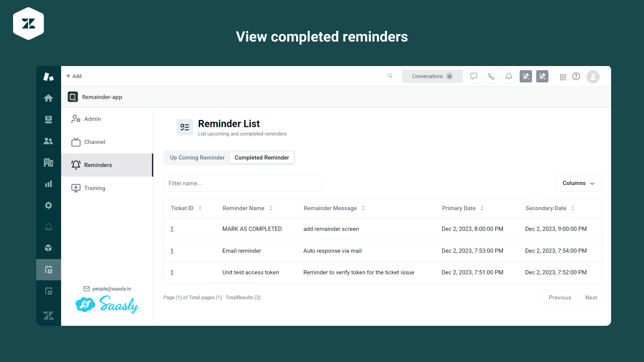Select the Completed Reminder tab
Viewport: 644px width, 362px height.
(x=261, y=157)
